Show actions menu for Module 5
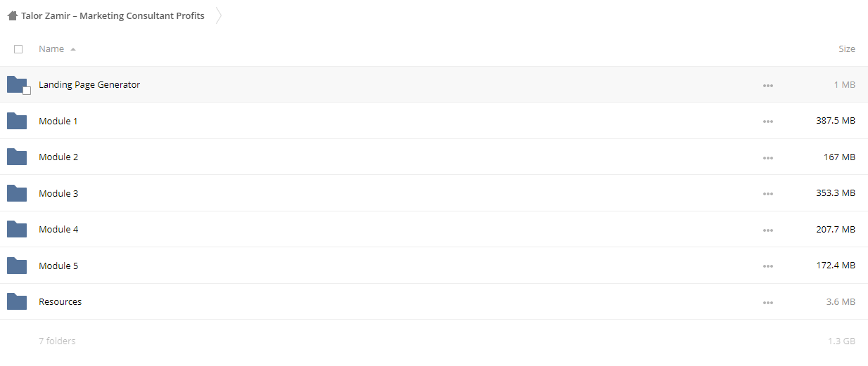 click(x=767, y=267)
